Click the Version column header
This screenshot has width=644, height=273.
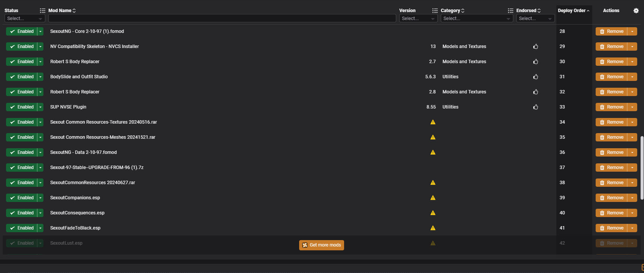point(407,11)
